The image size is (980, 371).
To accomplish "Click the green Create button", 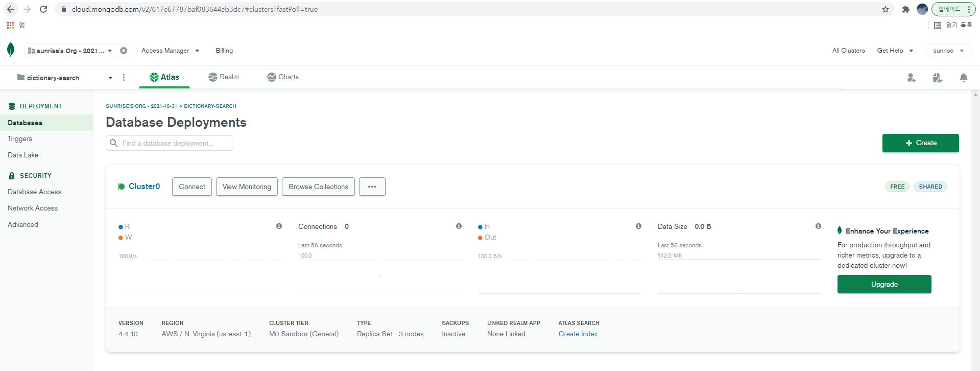I will [x=920, y=143].
